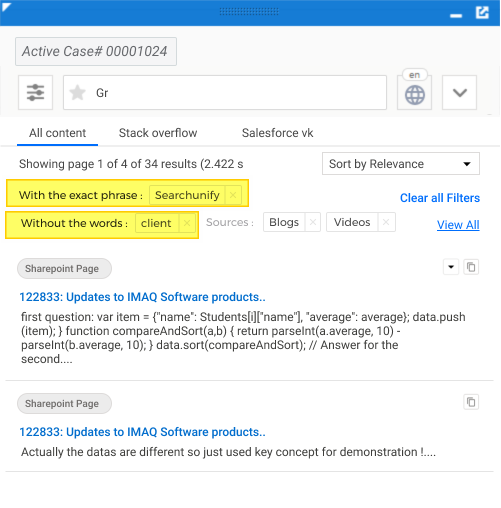The height and width of the screenshot is (508, 501).
Task: Expand first result's small arrow menu
Action: click(451, 267)
